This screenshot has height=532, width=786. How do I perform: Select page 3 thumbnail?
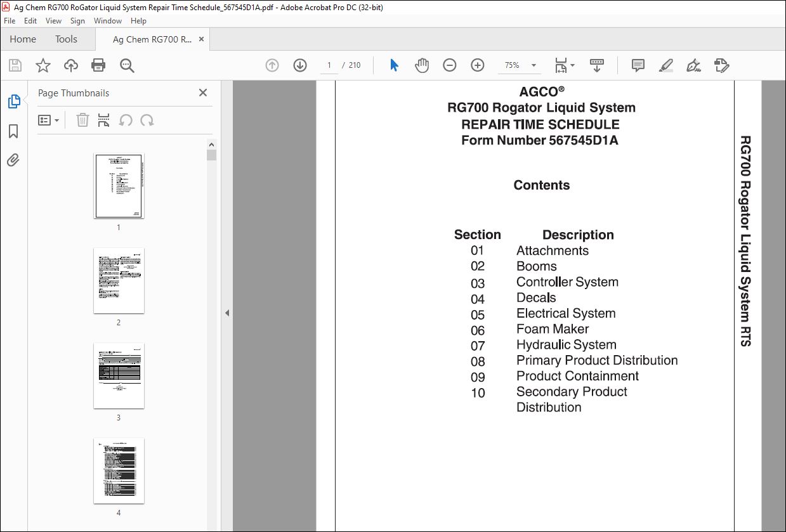coord(119,376)
